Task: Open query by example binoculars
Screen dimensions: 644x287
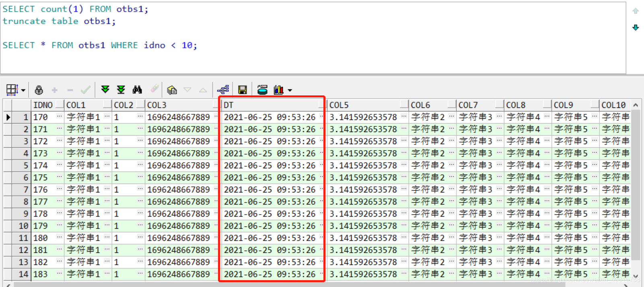Action: click(x=137, y=89)
